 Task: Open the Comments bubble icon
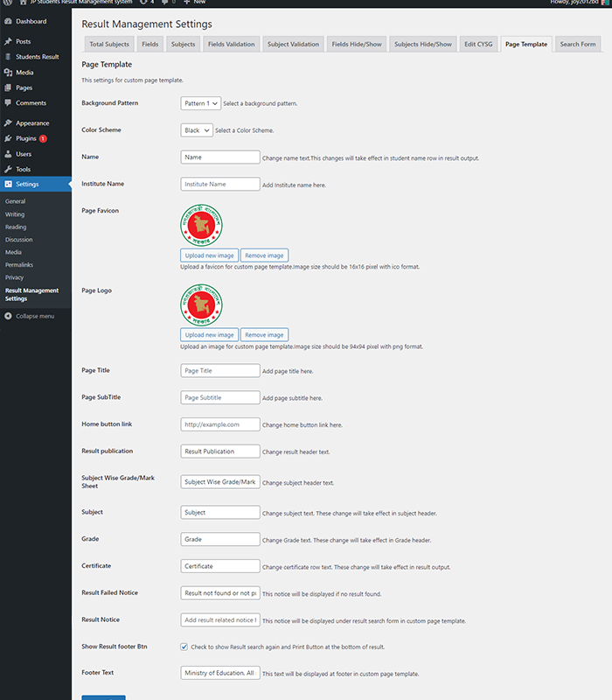(x=9, y=103)
